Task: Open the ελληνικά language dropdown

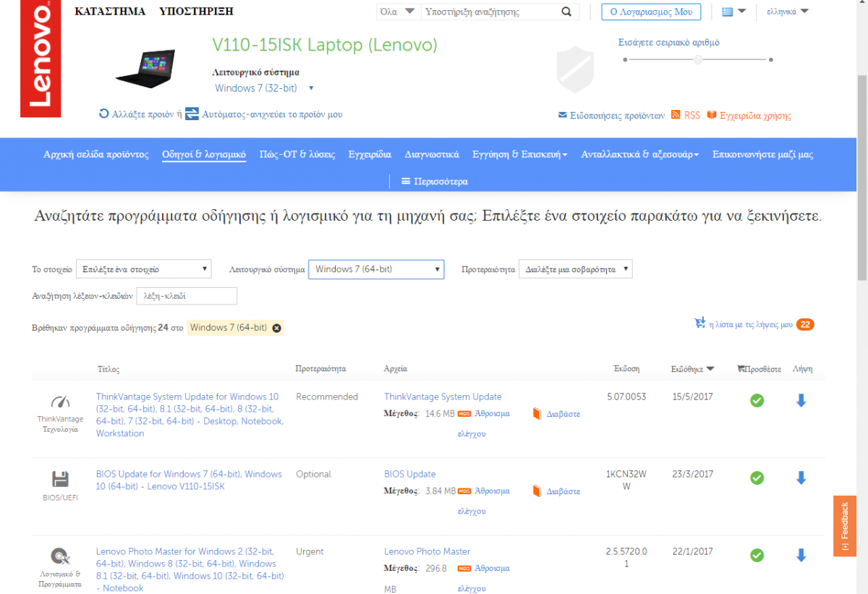Action: coord(787,12)
